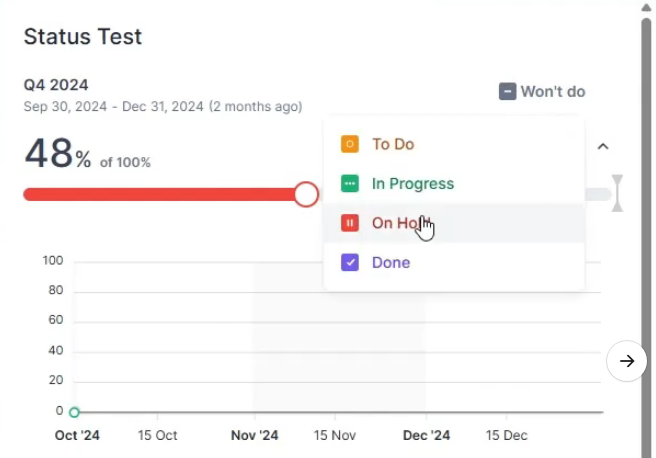
Task: Select the To Do text in status menu
Action: tap(393, 144)
